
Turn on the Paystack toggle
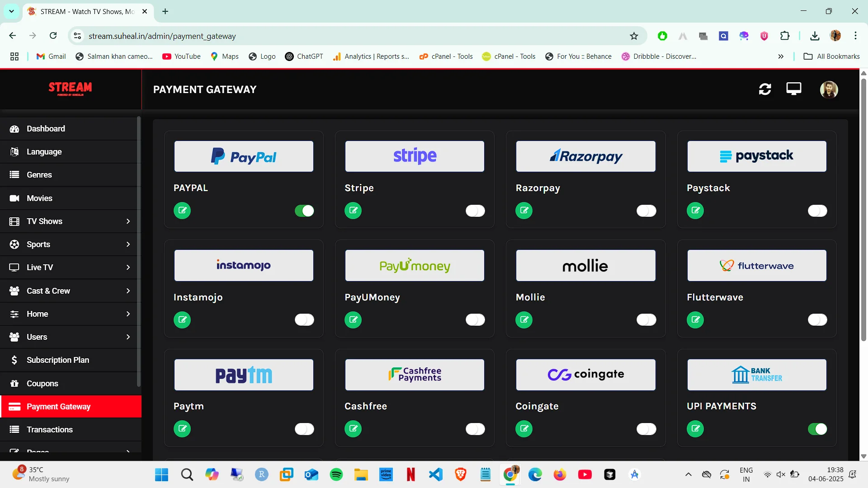817,211
